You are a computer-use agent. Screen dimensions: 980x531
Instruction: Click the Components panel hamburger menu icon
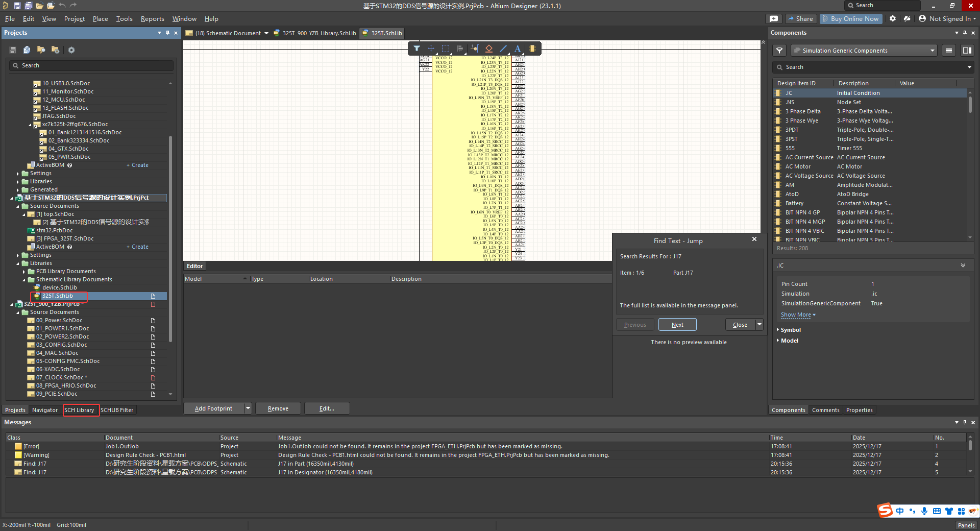click(949, 51)
